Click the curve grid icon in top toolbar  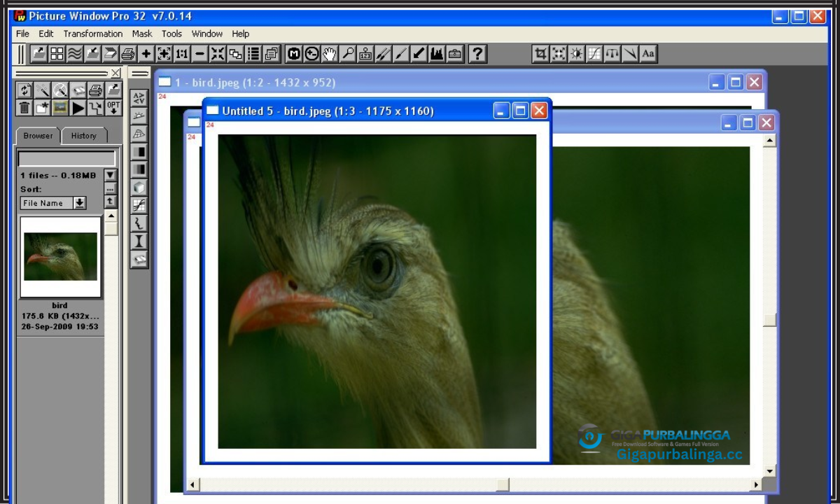[594, 54]
